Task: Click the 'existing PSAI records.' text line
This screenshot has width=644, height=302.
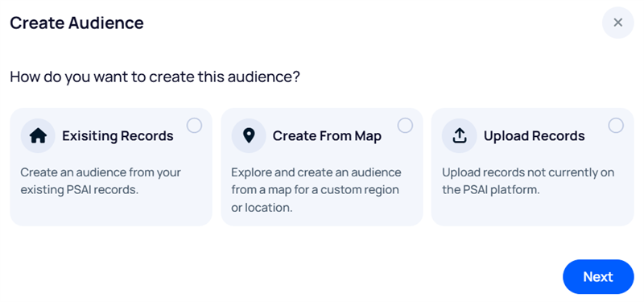Action: click(80, 190)
